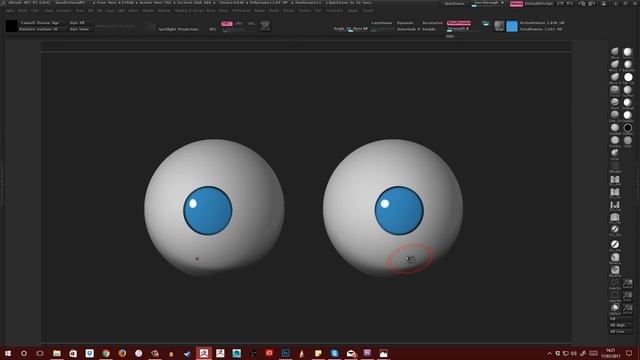
Task: Open the Zplugin menu
Action: 353,11
